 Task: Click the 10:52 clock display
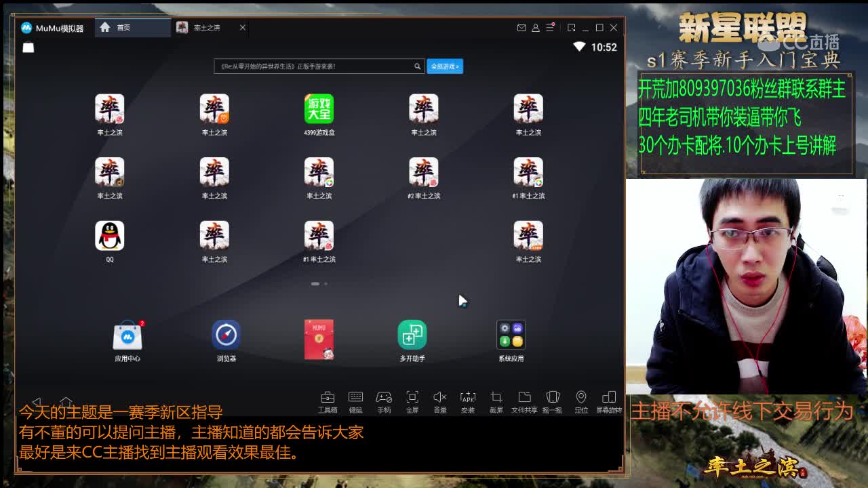point(604,47)
